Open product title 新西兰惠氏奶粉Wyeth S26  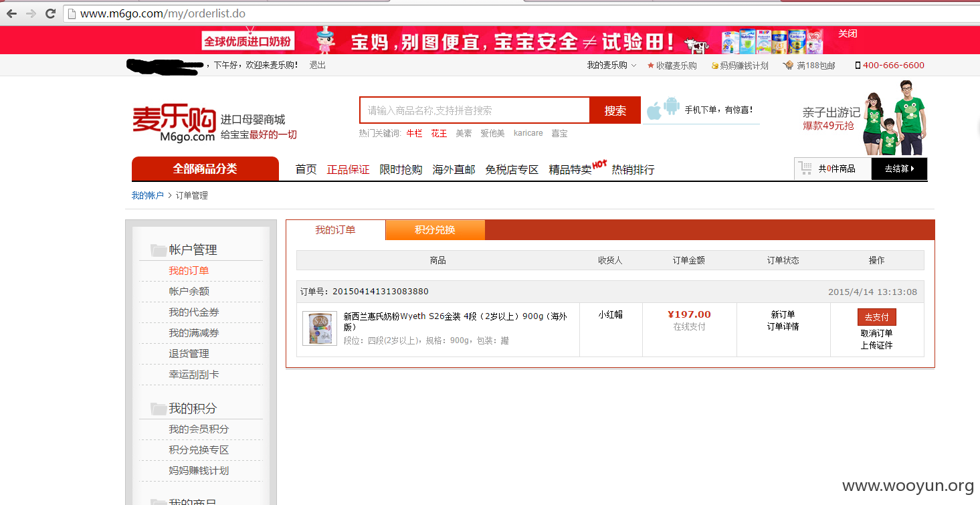[455, 322]
